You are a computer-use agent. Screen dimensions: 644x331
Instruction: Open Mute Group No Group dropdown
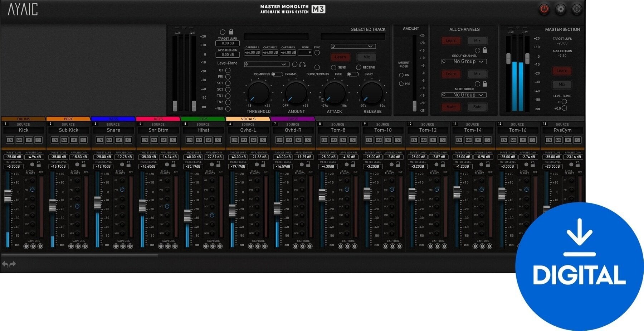click(464, 95)
